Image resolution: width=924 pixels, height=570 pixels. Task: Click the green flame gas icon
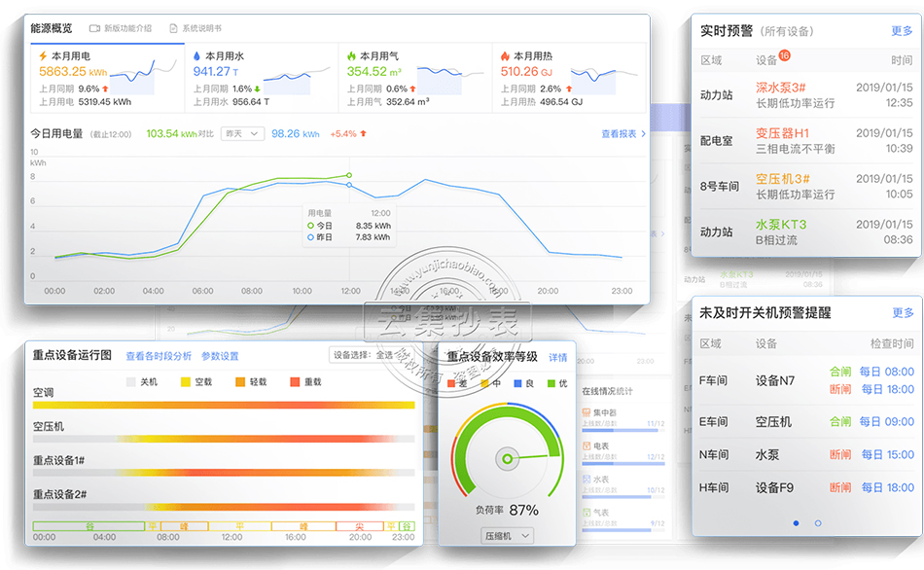pyautogui.click(x=351, y=56)
